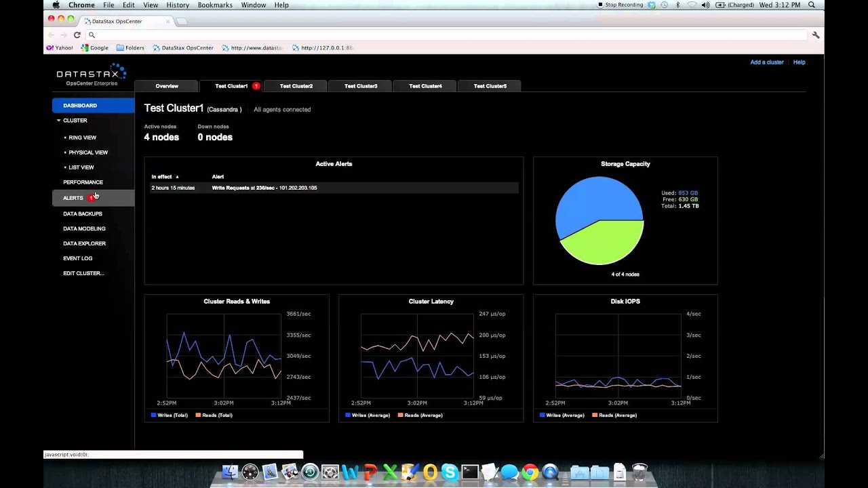Image resolution: width=868 pixels, height=488 pixels.
Task: Open System Preferences gear dock icon
Action: click(x=330, y=472)
